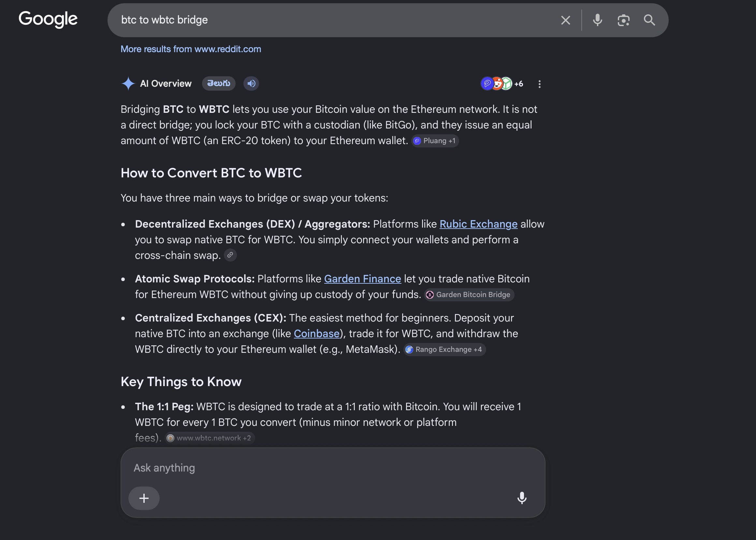Follow the Garden Finance link
This screenshot has width=756, height=540.
tap(362, 279)
